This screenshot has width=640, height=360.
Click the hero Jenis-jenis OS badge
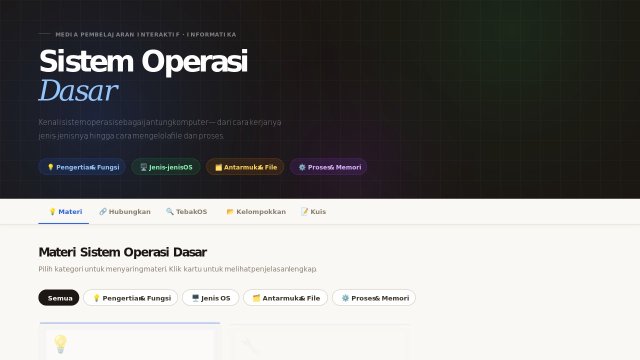(x=166, y=167)
